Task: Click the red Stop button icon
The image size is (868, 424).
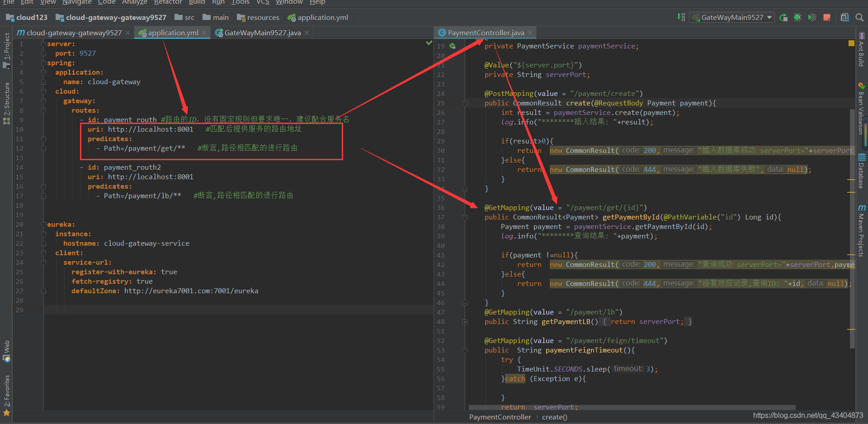Action: click(x=827, y=17)
